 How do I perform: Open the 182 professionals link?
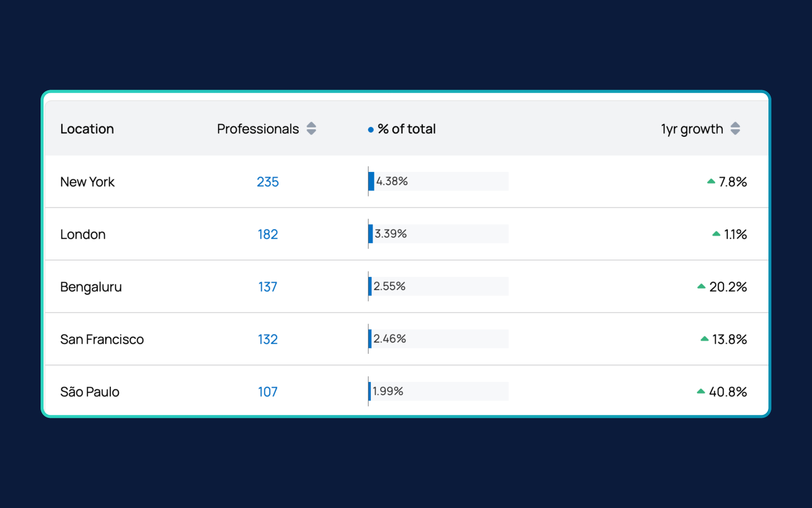[268, 234]
